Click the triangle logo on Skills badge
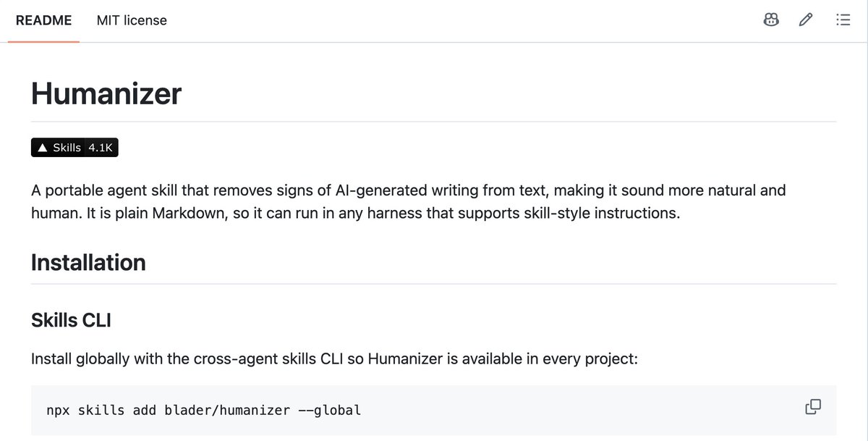 [42, 148]
